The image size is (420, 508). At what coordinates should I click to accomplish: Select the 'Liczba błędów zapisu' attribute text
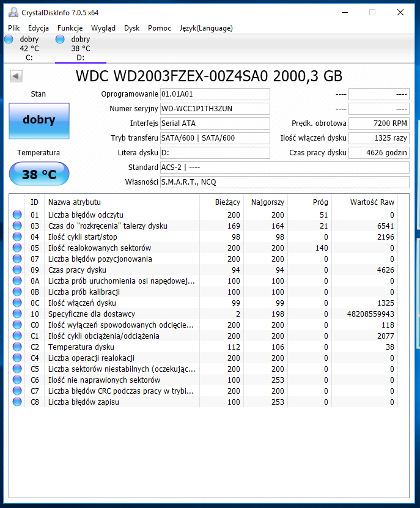[83, 402]
